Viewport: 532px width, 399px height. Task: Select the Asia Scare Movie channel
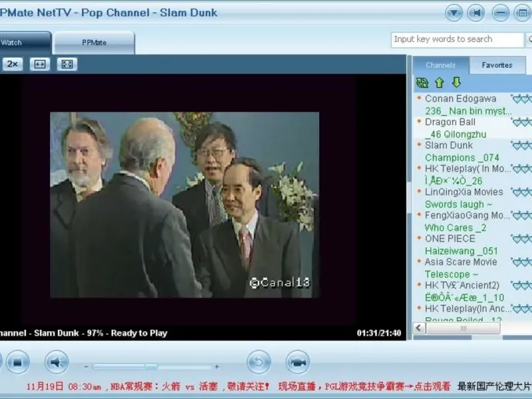(x=461, y=262)
